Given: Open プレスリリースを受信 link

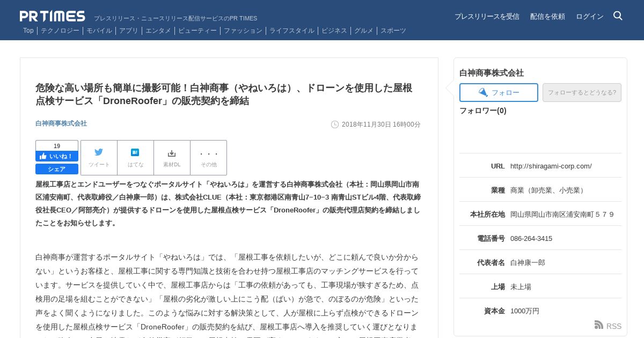Looking at the screenshot, I should click(487, 17).
